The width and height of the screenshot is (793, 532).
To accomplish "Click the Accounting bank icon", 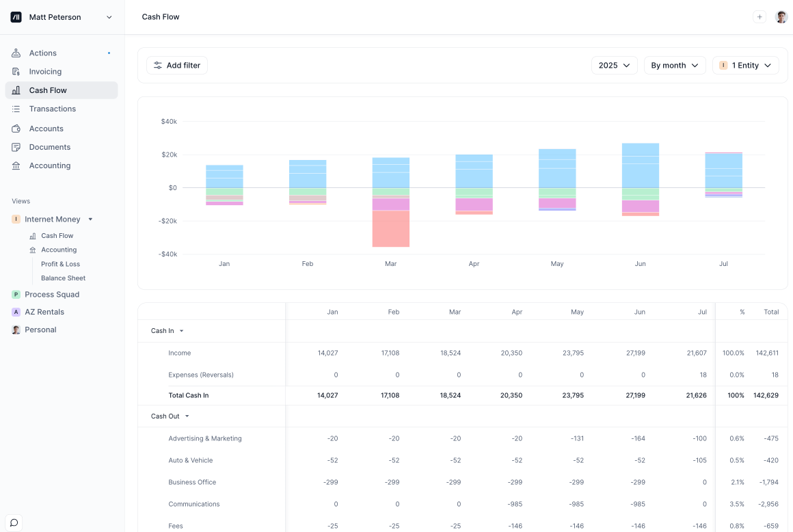I will pyautogui.click(x=16, y=165).
